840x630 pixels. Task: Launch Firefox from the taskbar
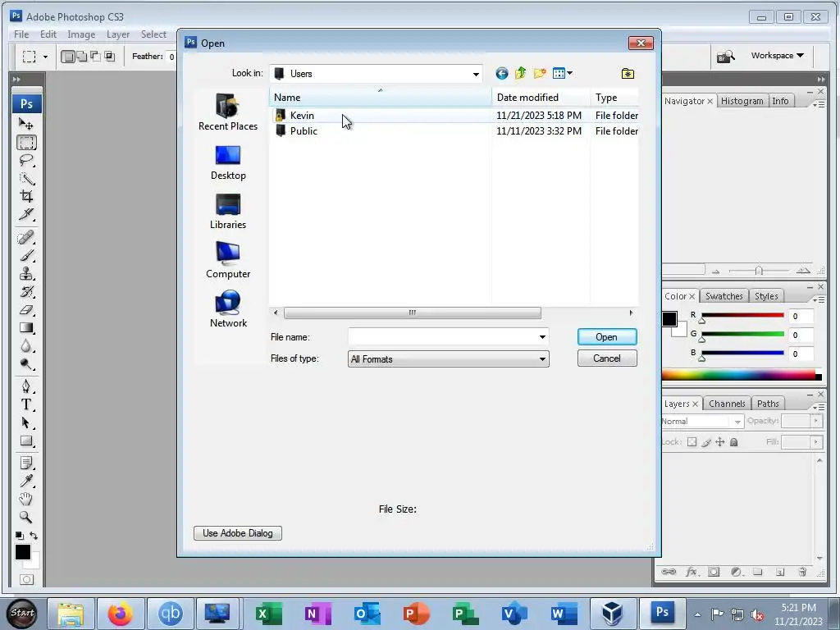[121, 613]
